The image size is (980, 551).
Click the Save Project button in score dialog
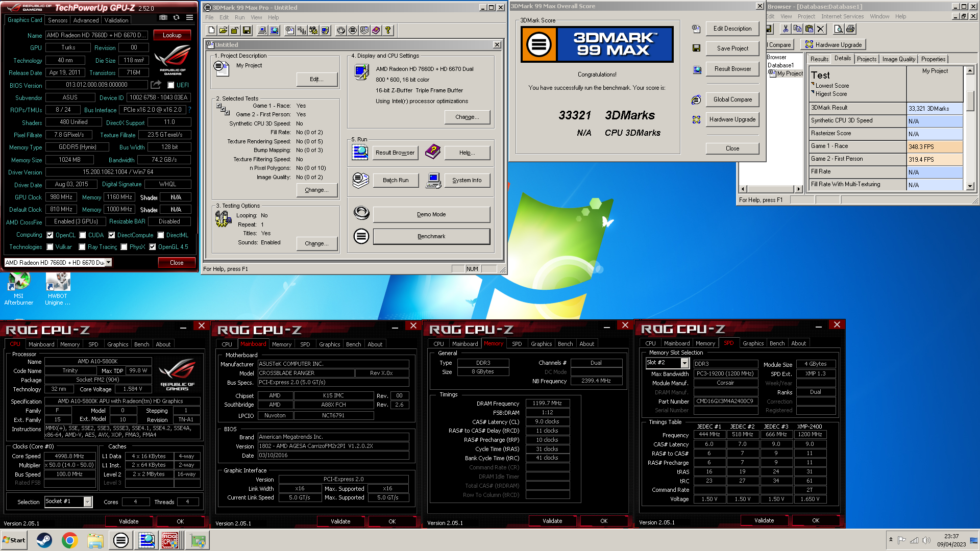pyautogui.click(x=732, y=48)
